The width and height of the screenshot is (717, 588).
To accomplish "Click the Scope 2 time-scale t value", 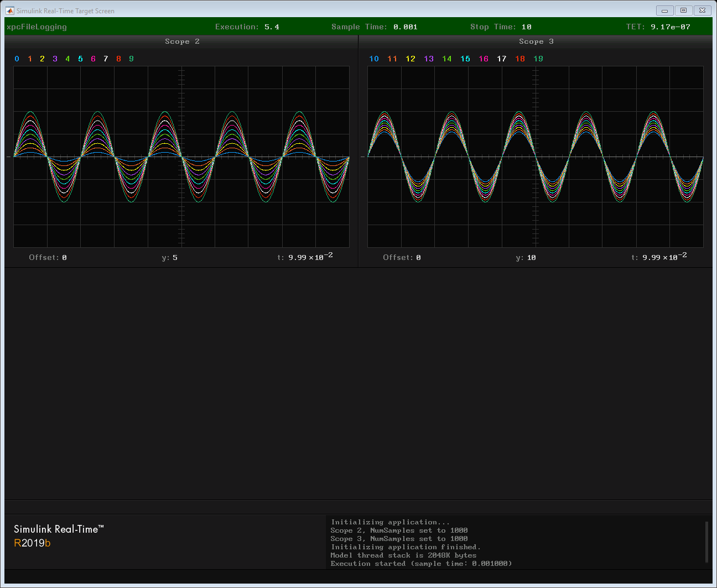I will (310, 257).
